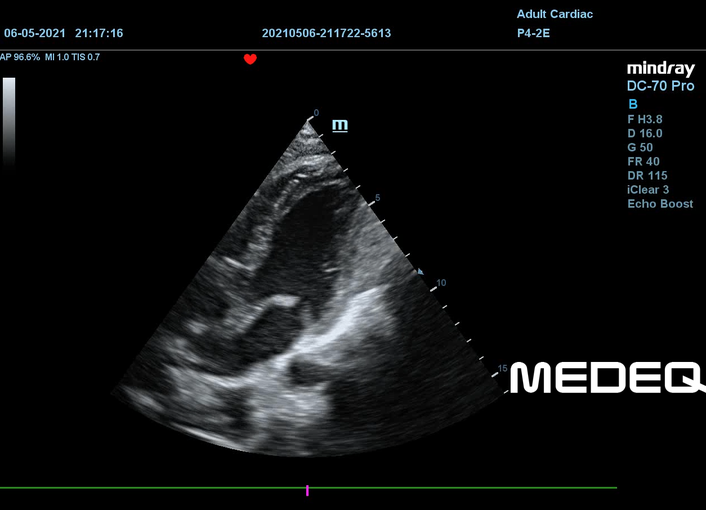706x510 pixels.
Task: Click the green cine timeline bar
Action: coord(150,488)
